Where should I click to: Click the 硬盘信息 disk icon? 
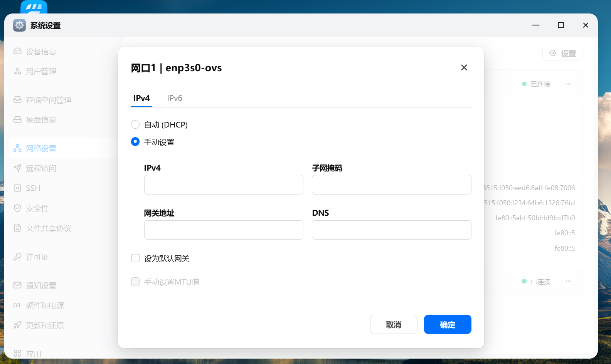click(x=17, y=119)
